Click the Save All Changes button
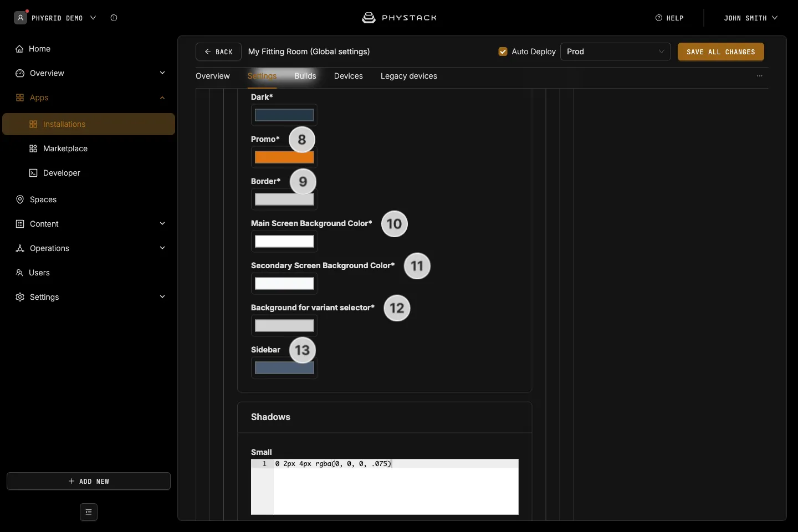Screen dimensions: 798x532 pyautogui.click(x=721, y=52)
